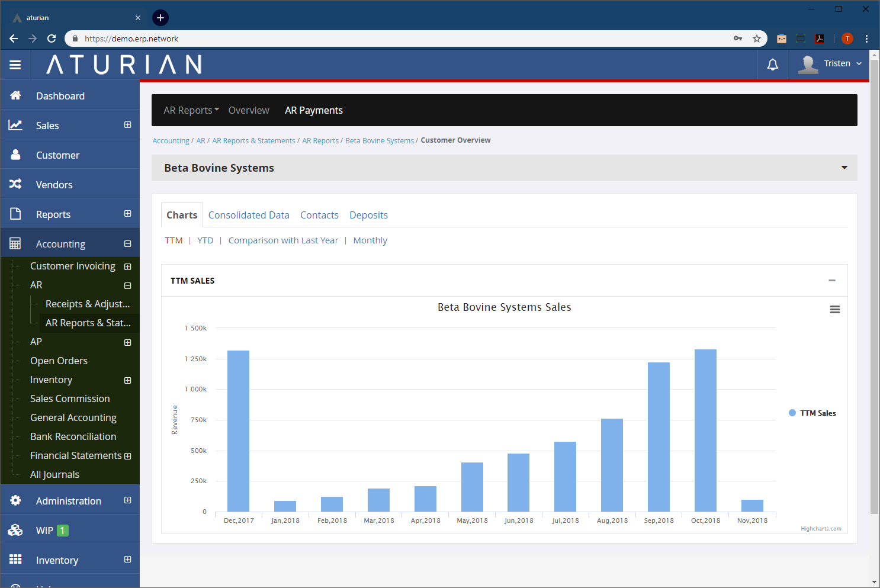The height and width of the screenshot is (588, 880).
Task: Open the Comparison with Last Year view
Action: 283,240
